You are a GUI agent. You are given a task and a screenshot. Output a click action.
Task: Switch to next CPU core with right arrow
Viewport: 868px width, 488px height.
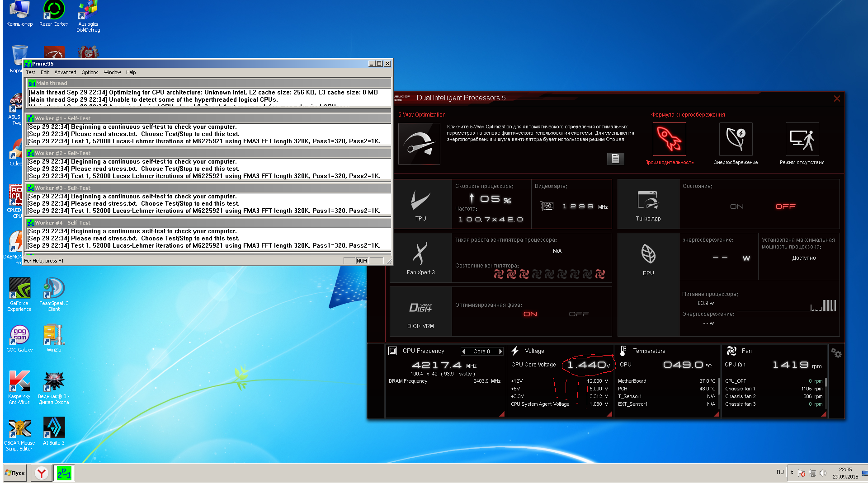tap(500, 352)
